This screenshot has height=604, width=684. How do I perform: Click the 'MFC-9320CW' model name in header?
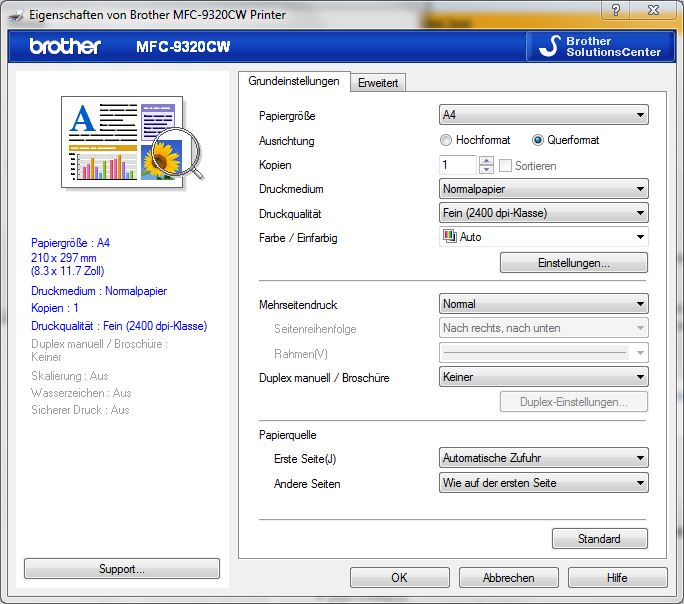183,46
